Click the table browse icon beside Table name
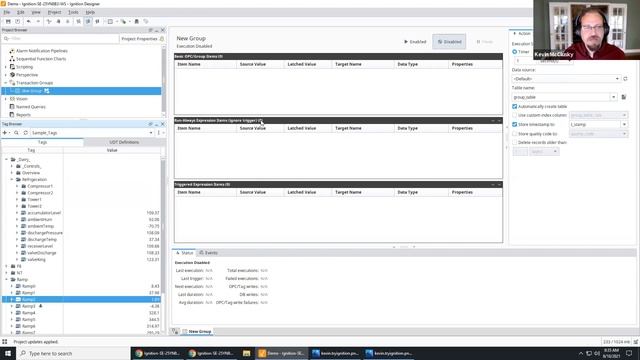This screenshot has height=360, width=640. (624, 97)
